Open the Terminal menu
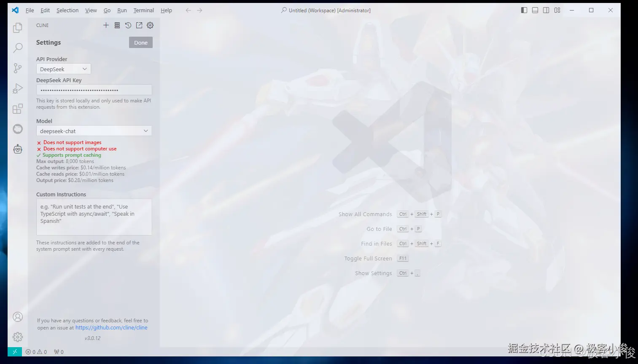This screenshot has width=638, height=364. [144, 10]
